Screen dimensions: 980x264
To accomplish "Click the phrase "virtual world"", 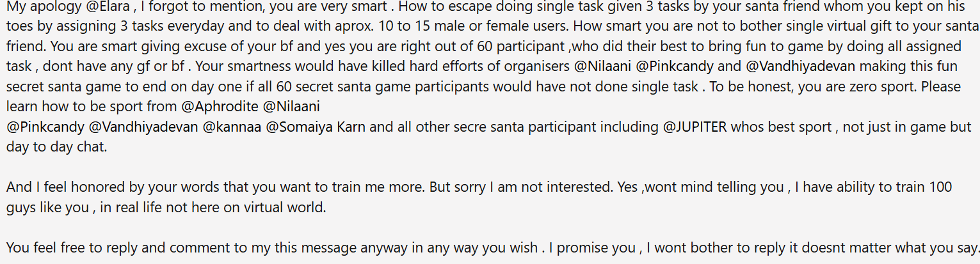I will (288, 208).
